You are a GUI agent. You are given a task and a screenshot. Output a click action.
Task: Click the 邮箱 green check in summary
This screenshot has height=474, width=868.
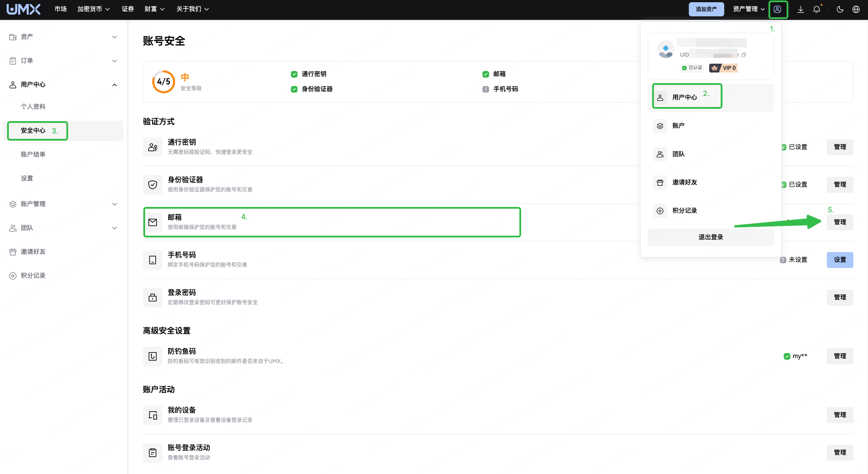pyautogui.click(x=485, y=74)
